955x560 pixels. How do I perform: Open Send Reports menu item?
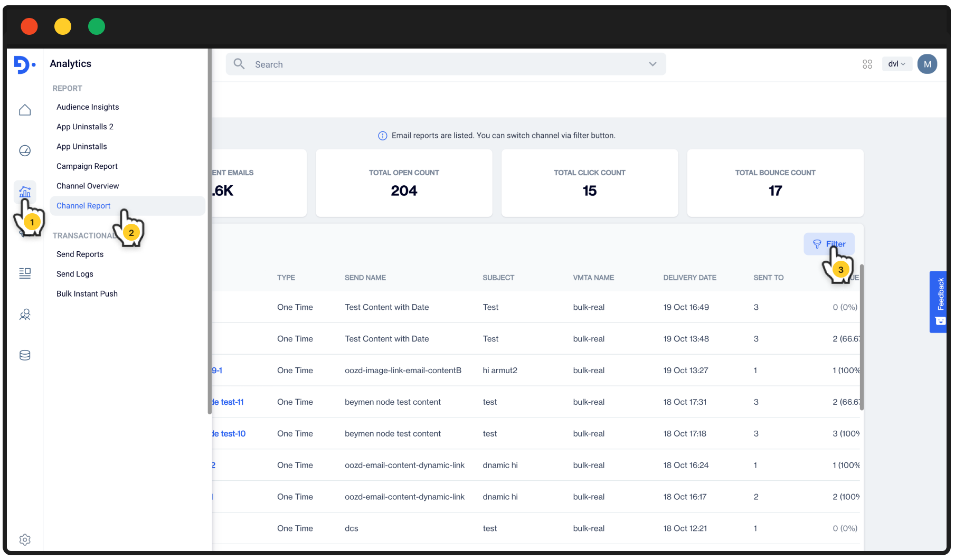pyautogui.click(x=80, y=254)
